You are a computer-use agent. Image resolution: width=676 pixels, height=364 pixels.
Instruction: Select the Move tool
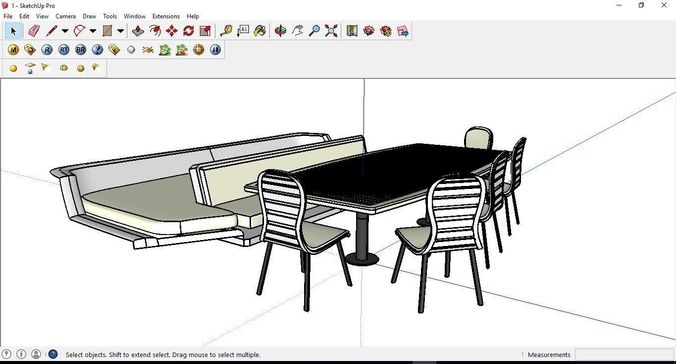click(172, 31)
